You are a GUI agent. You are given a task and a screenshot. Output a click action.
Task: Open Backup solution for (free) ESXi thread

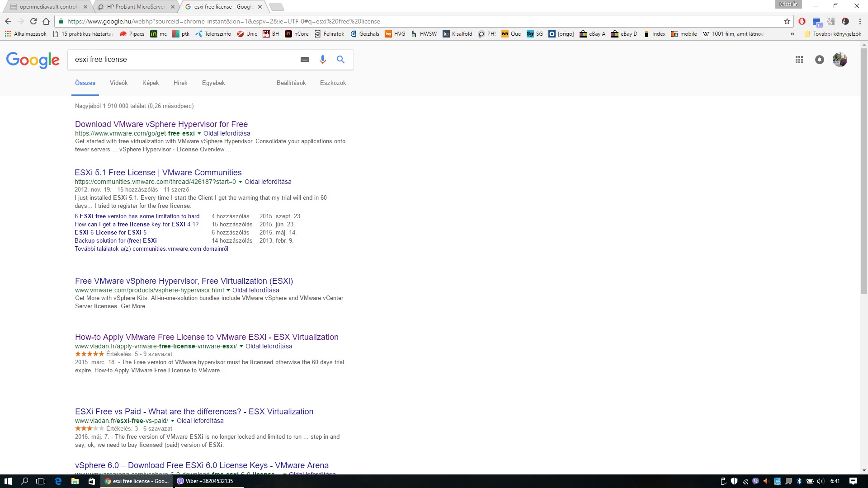116,241
